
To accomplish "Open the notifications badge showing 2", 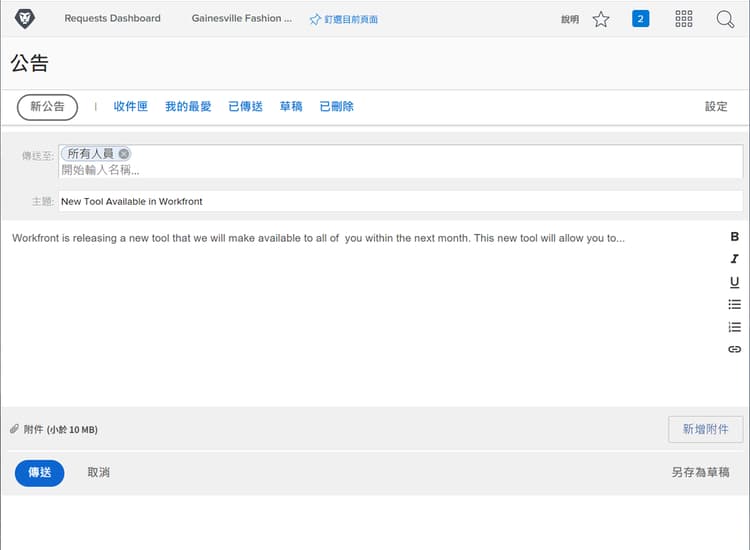I will 640,19.
